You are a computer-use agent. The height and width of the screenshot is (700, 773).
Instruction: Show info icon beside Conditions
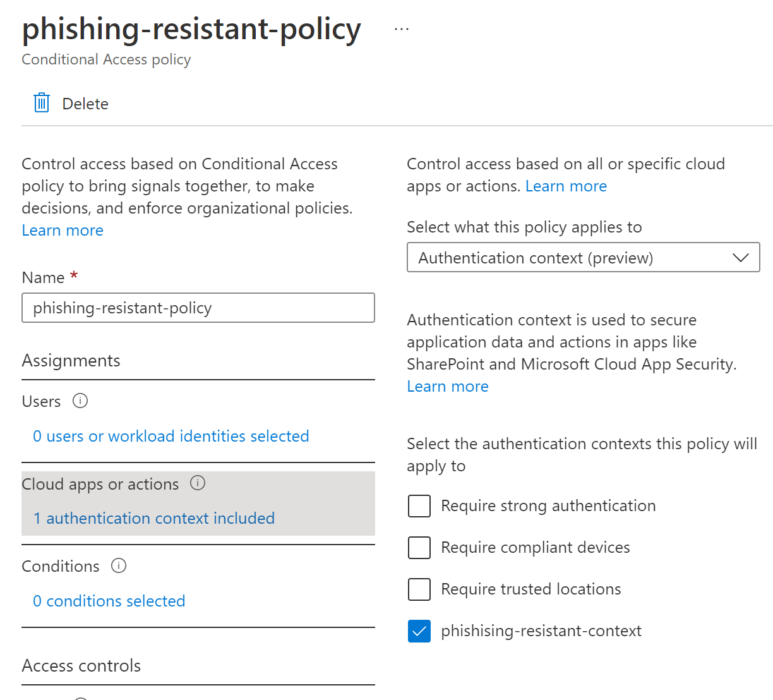coord(119,565)
